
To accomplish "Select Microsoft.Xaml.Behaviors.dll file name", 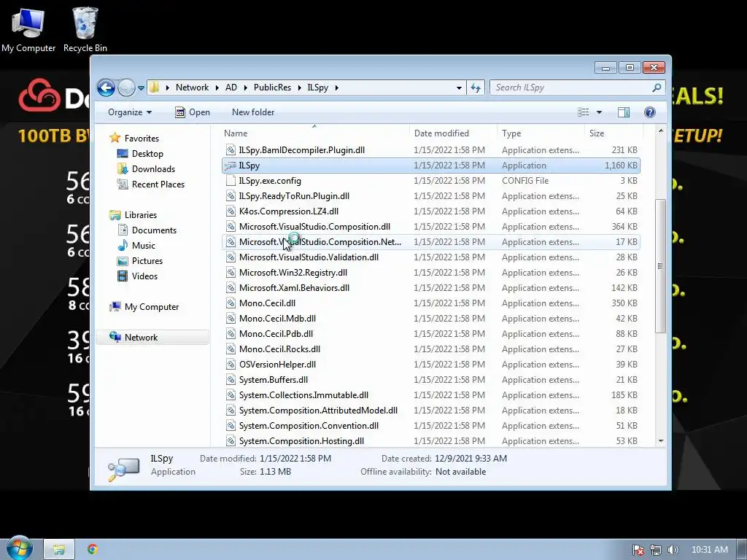I will pos(294,288).
